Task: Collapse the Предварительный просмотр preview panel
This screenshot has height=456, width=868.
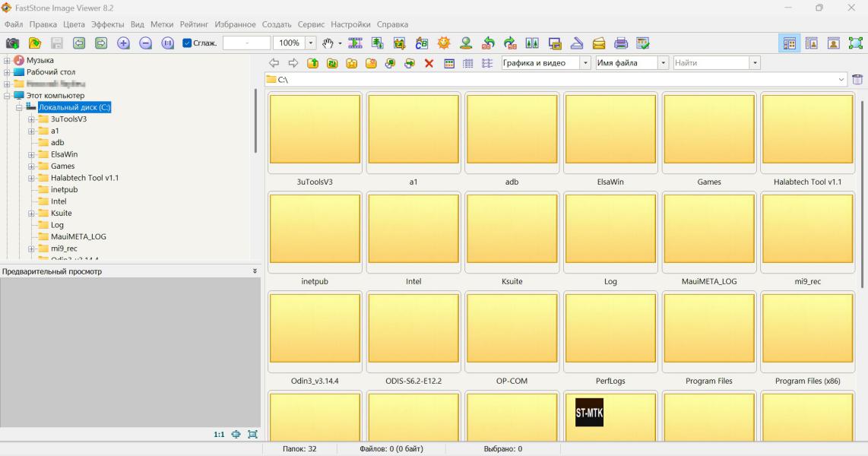Action: click(255, 271)
